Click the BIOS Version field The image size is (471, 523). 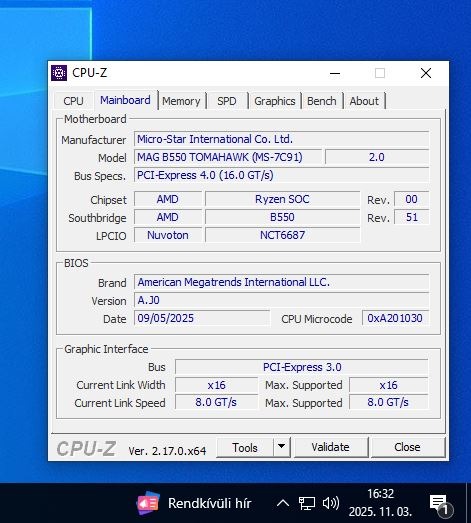tap(282, 300)
